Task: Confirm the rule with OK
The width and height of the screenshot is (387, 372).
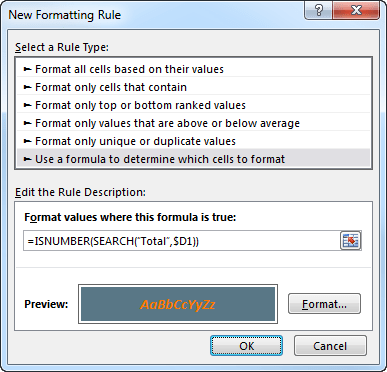Action: (x=247, y=346)
